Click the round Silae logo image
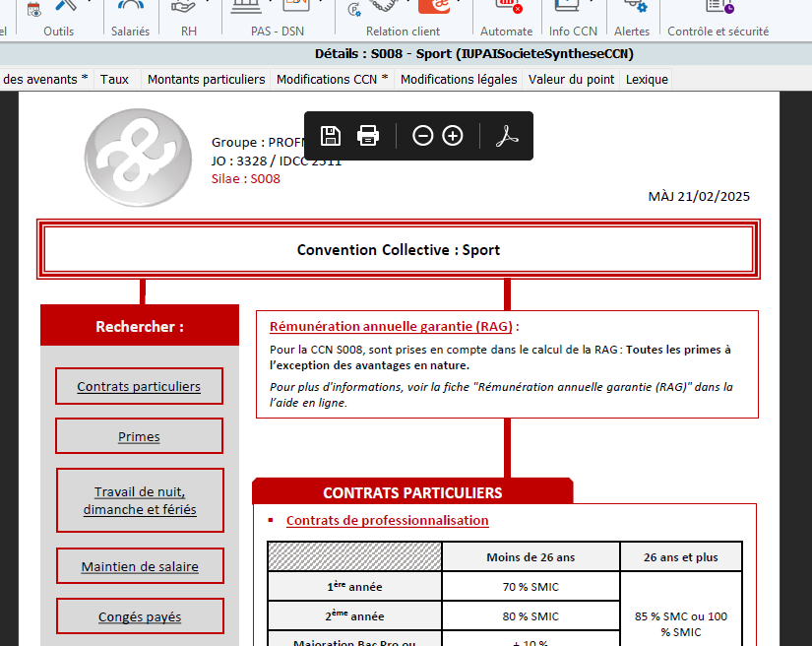Screen dimensions: 812x646 point(138,158)
